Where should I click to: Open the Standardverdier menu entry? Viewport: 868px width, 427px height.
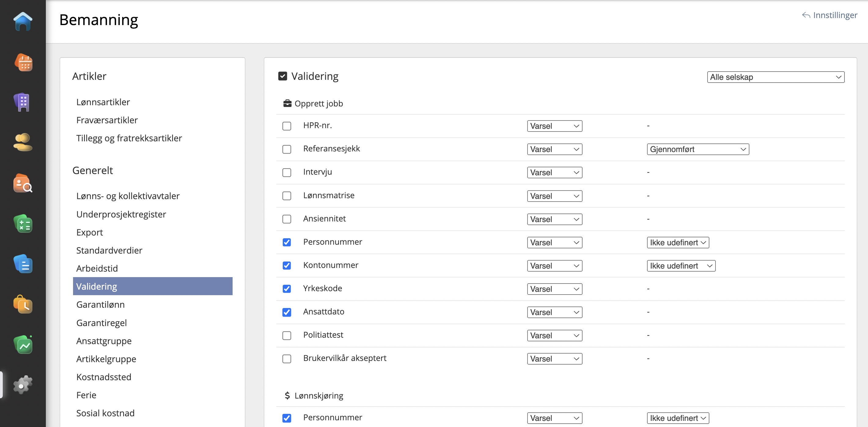[109, 250]
